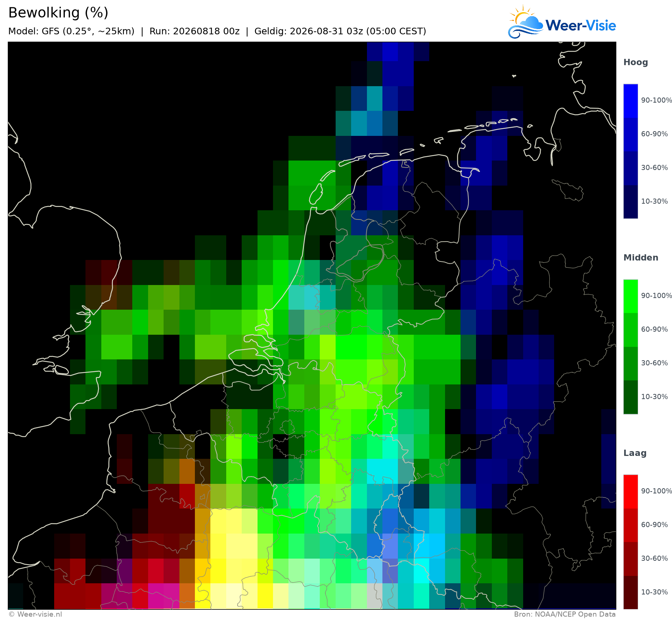
Task: Click the Bewolking (%) map title
Action: pyautogui.click(x=58, y=13)
